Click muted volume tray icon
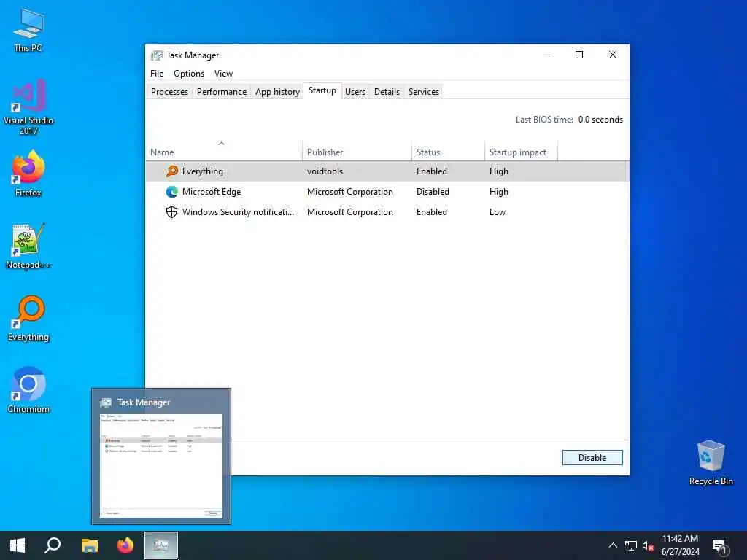 648,545
